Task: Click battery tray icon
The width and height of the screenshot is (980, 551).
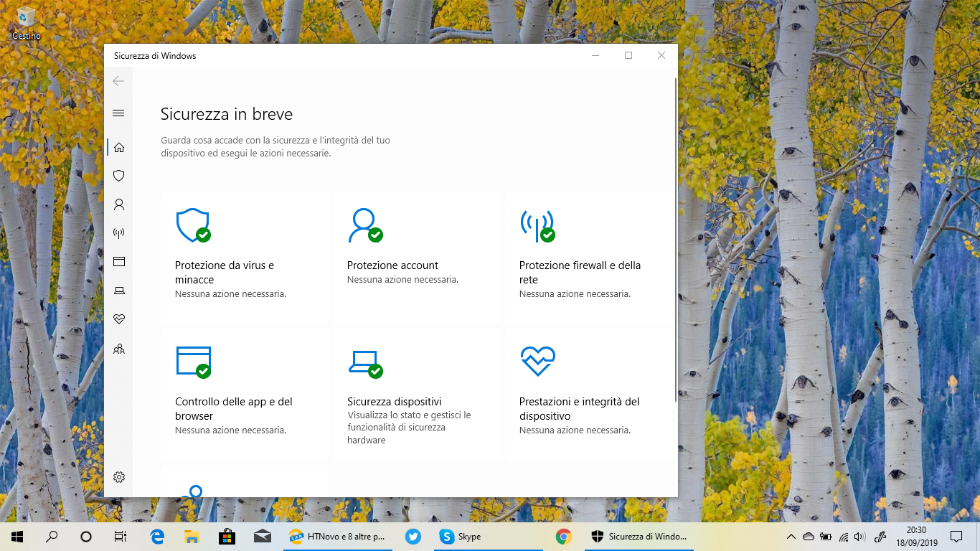Action: pos(826,537)
